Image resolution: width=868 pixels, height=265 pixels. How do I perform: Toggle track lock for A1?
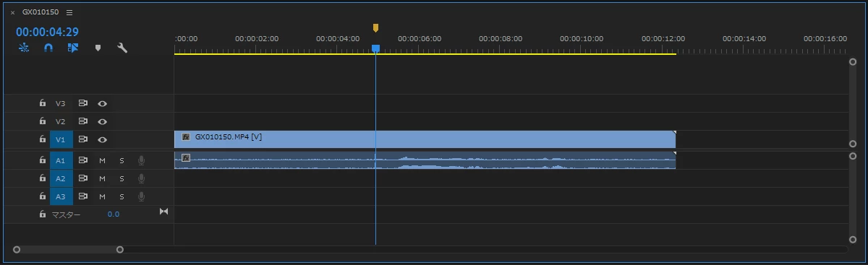click(42, 160)
